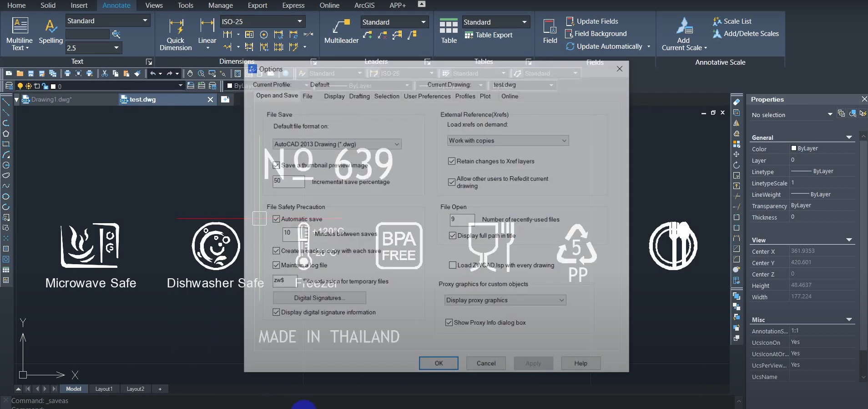Click the Print icon in toolbar
868x409 pixels.
[x=68, y=73]
